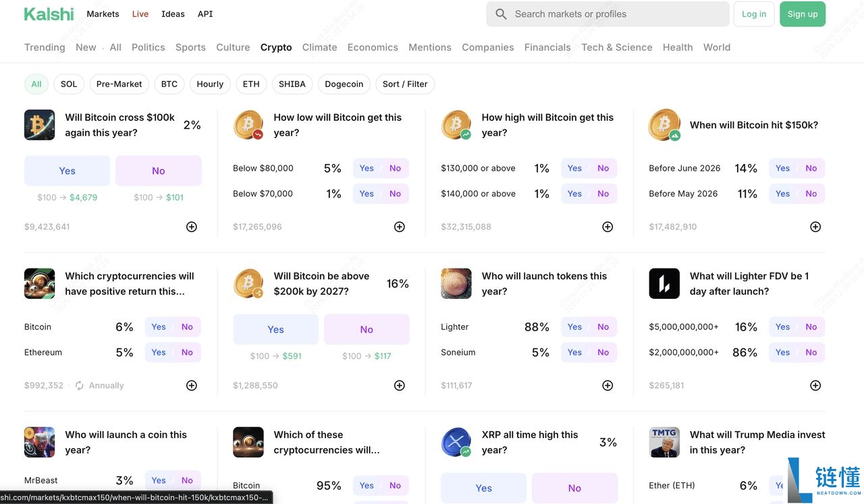Select the ETH filter chip
This screenshot has height=504, width=864.
point(251,84)
